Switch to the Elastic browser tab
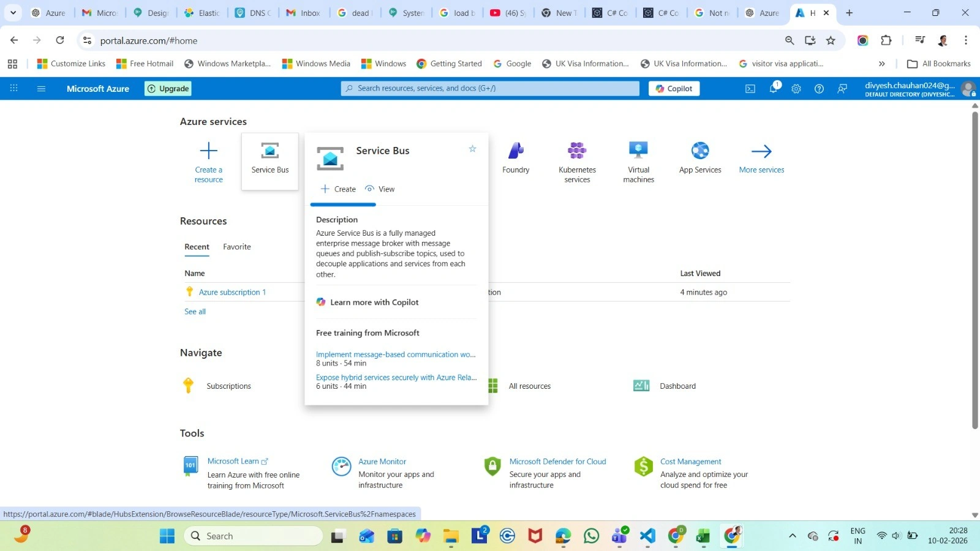The image size is (980, 551). pos(203,13)
